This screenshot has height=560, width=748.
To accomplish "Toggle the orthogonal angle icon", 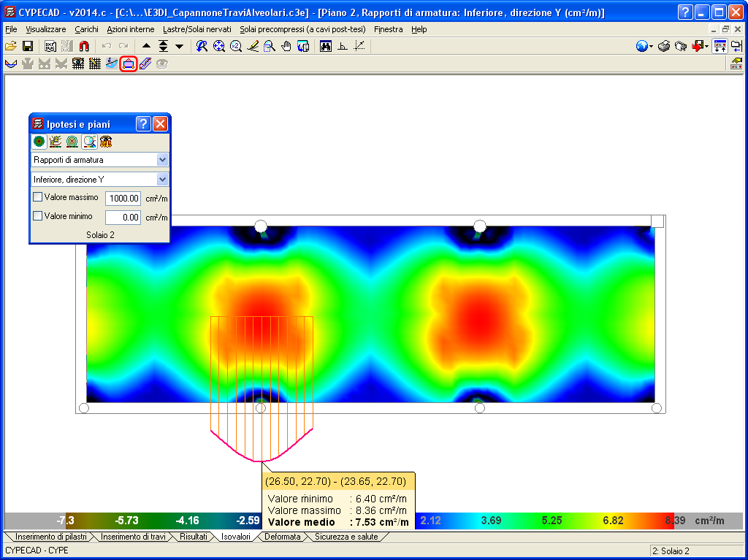I will (343, 46).
